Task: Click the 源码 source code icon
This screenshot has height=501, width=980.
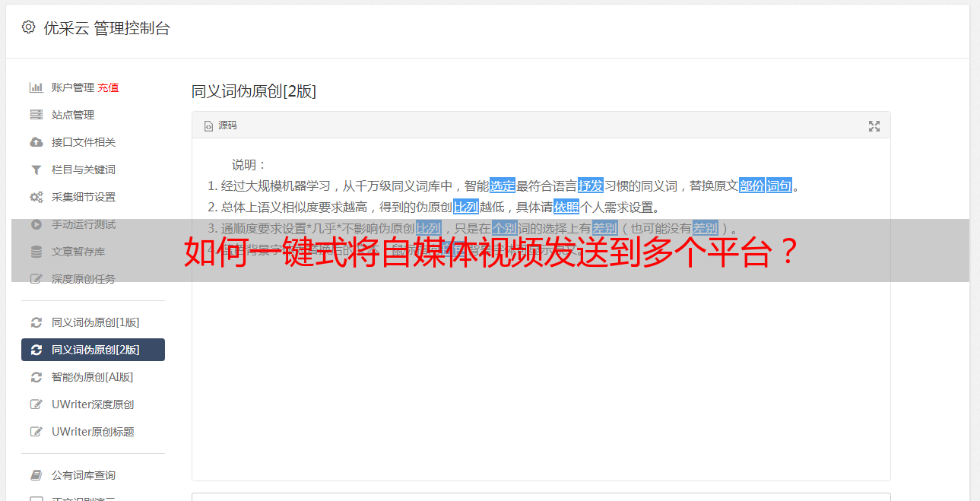Action: 208,126
